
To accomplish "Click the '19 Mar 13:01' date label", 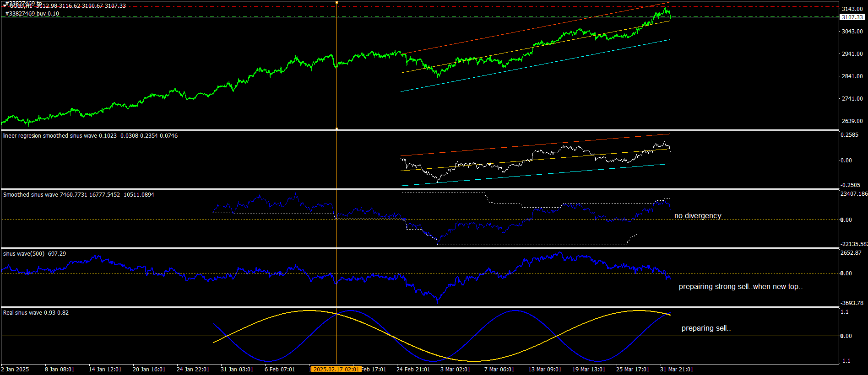I will click(x=589, y=370).
